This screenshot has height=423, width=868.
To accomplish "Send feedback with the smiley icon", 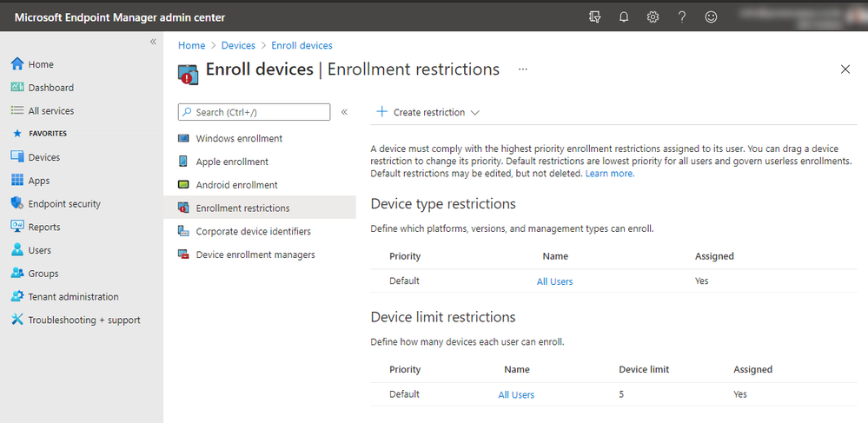I will 712,17.
